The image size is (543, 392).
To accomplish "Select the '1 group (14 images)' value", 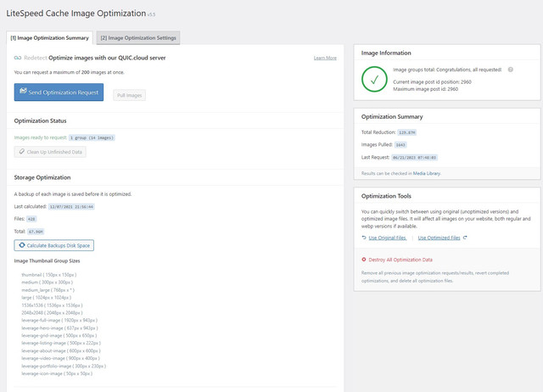I will coord(92,137).
